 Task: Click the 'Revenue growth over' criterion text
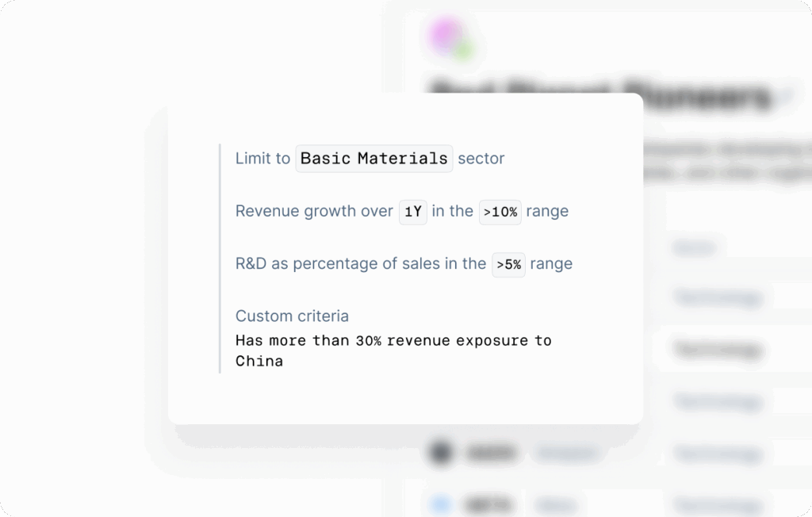coord(314,212)
